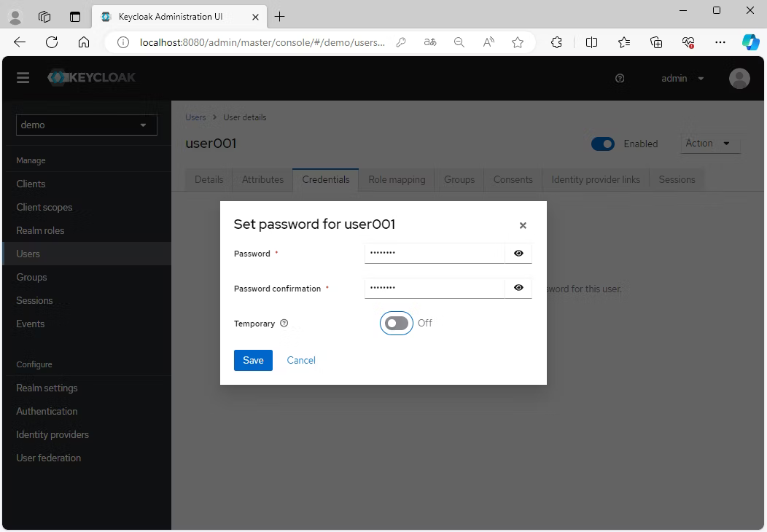The height and width of the screenshot is (532, 767).
Task: Expand the admin account dropdown
Action: 682,79
